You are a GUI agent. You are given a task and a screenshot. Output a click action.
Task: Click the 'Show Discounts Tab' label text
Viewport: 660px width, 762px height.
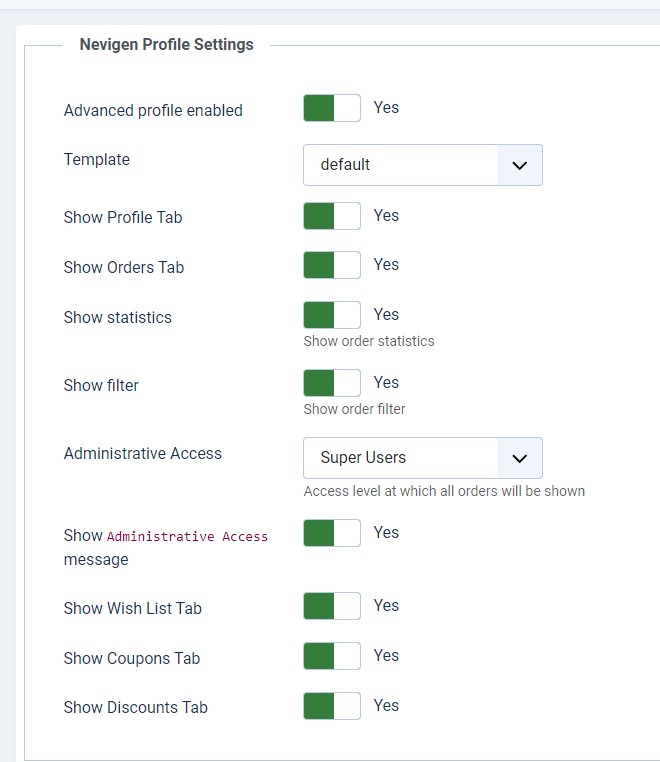[136, 708]
